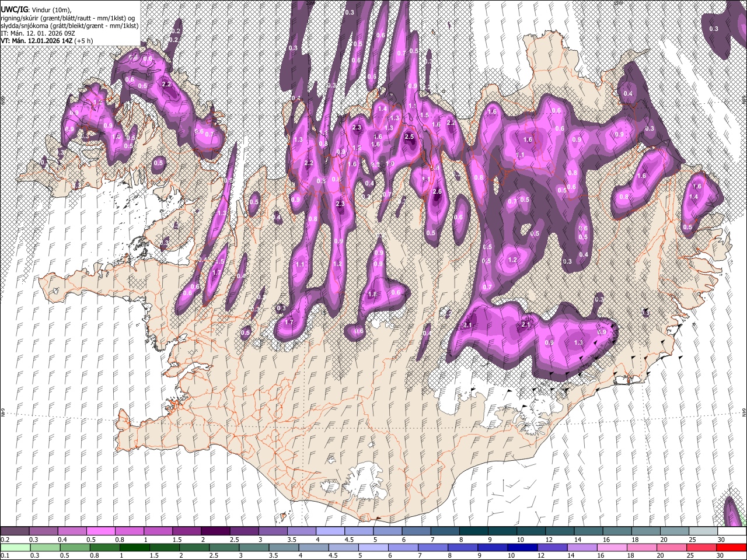Viewport: 747px width, 560px height.
Task: Click the 64N latitude label on the right edge
Action: click(x=744, y=412)
